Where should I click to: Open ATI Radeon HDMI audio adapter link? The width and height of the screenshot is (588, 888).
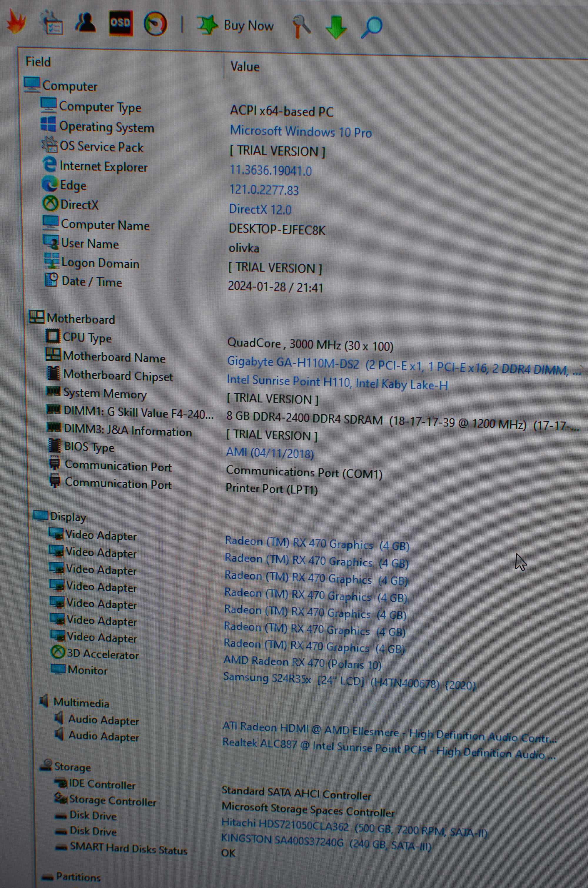[390, 732]
